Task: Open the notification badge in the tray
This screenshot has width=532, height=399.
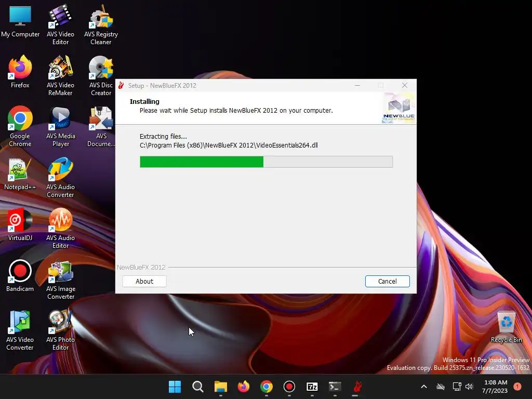Action: tap(517, 387)
